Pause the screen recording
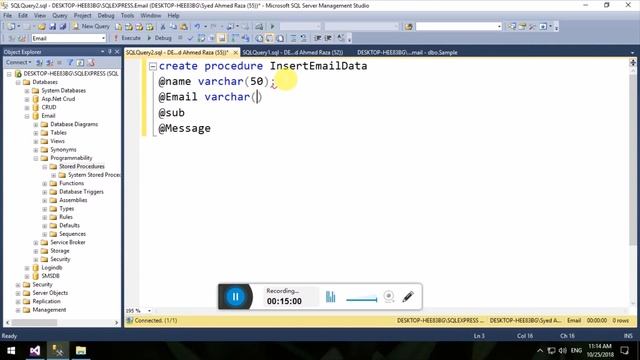 [236, 297]
